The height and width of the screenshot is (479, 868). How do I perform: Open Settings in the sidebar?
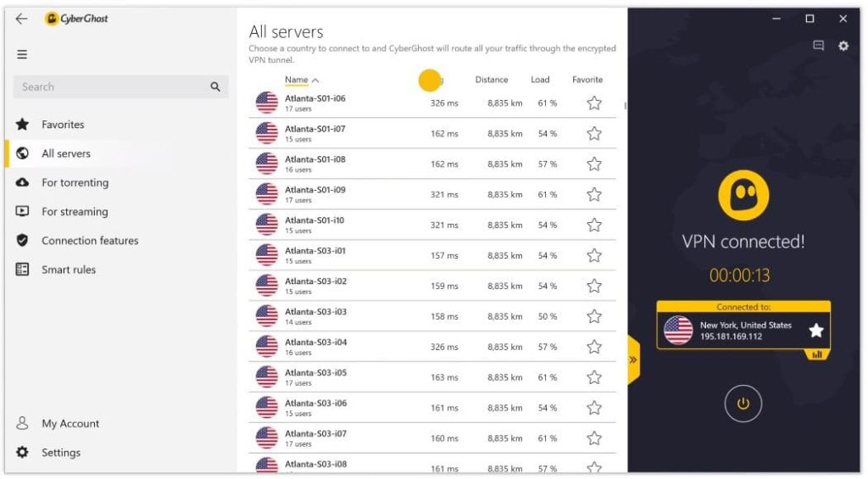tap(61, 453)
